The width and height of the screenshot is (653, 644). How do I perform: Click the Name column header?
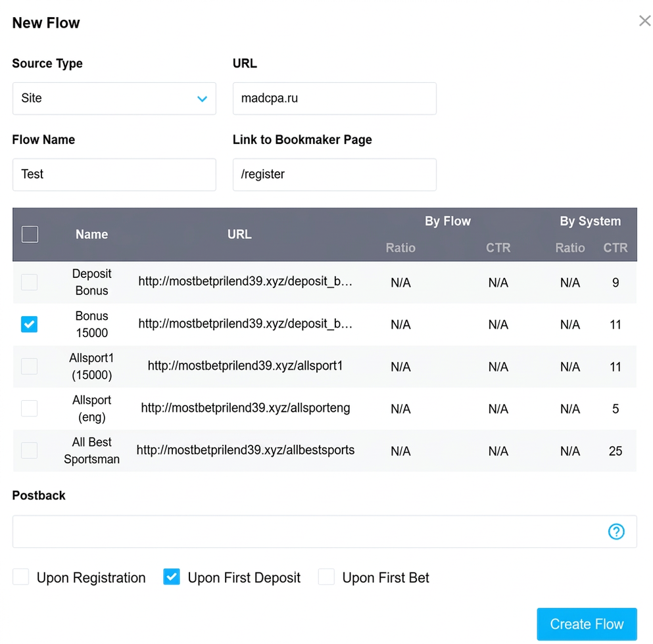[x=91, y=235]
